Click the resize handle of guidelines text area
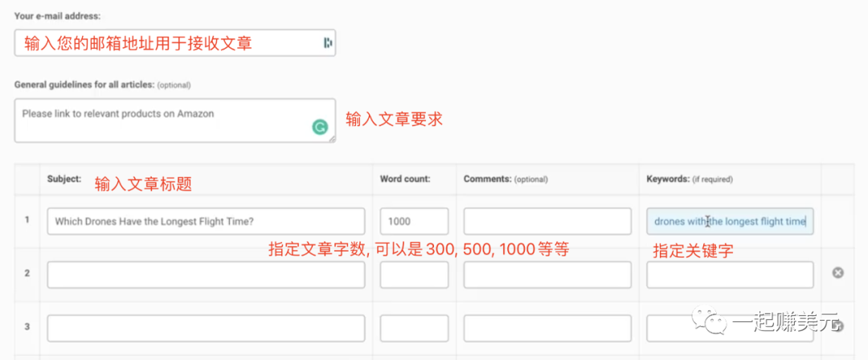The height and width of the screenshot is (360, 868). 332,138
